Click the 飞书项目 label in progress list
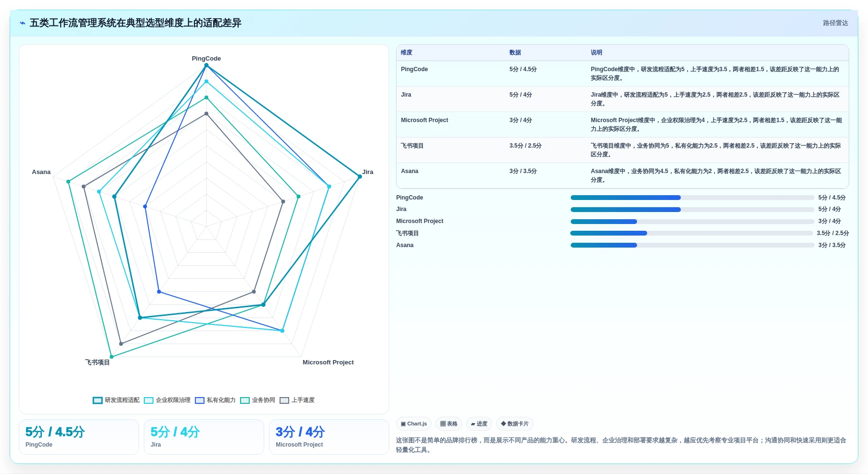Viewport: 868px width, 474px height. pos(408,233)
